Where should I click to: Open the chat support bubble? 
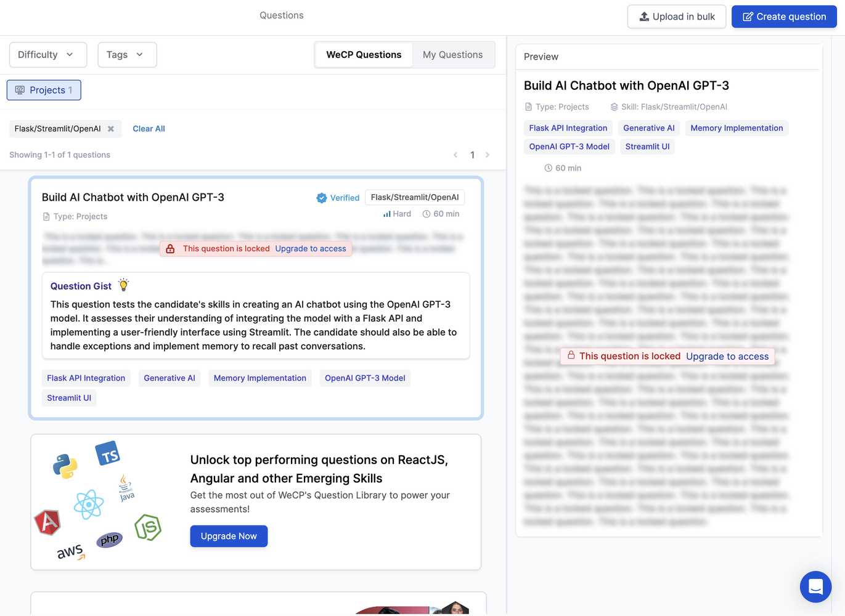815,586
